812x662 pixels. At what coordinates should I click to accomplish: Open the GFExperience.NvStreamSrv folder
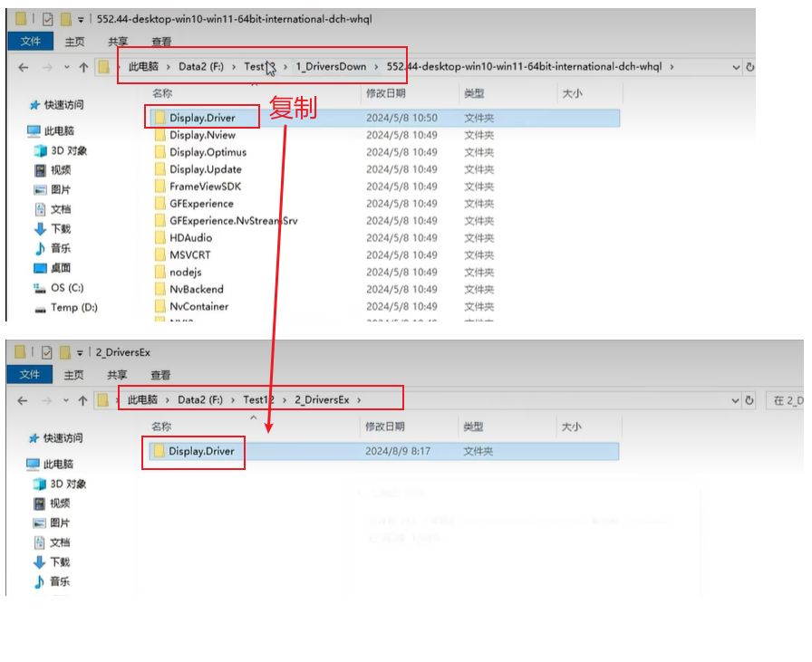(233, 220)
